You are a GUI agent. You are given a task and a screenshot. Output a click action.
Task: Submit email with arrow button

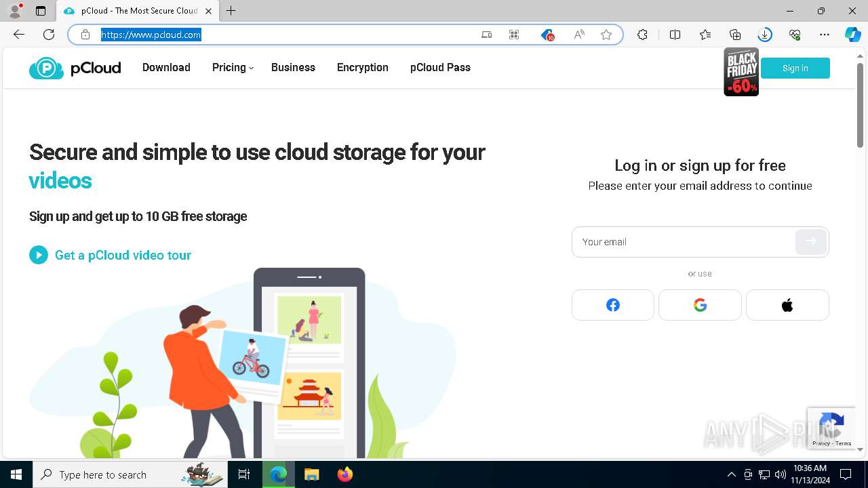point(811,241)
